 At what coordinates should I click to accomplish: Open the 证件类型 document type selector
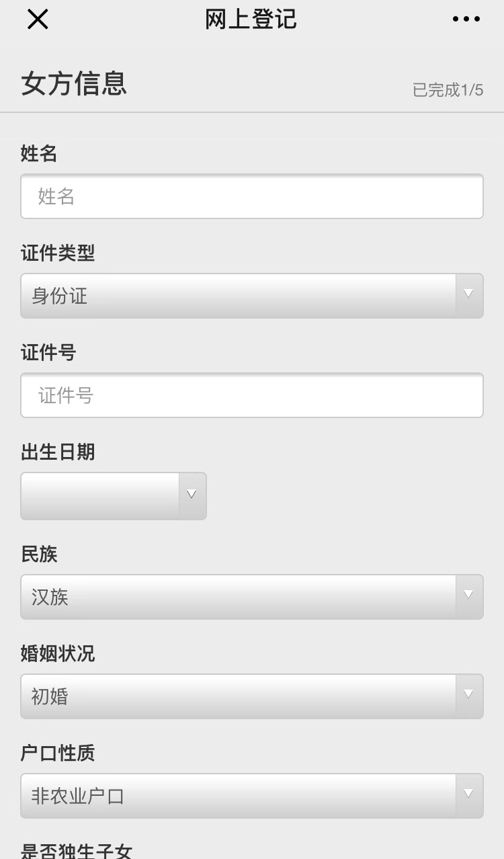coord(252,296)
